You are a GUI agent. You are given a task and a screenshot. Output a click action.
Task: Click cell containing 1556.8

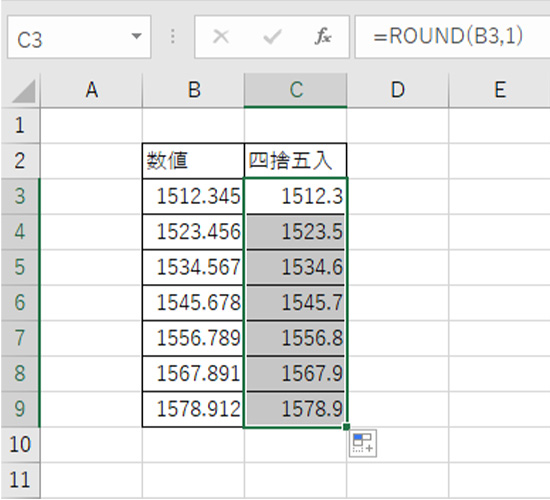295,338
